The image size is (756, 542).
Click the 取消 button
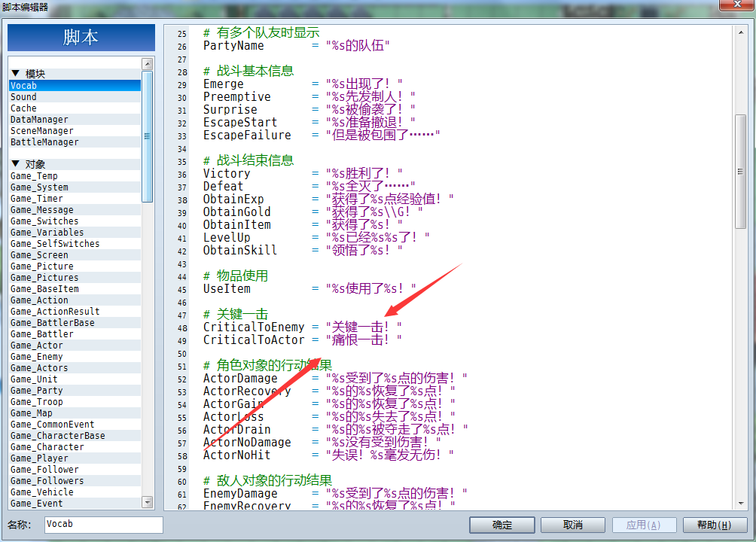pyautogui.click(x=573, y=525)
